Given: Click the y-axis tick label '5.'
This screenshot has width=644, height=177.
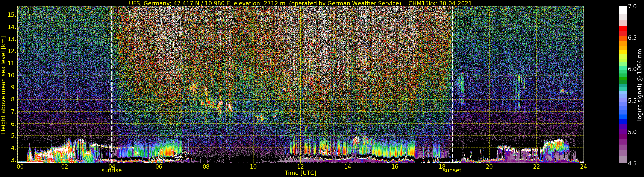Looking at the screenshot, I should [13, 136].
